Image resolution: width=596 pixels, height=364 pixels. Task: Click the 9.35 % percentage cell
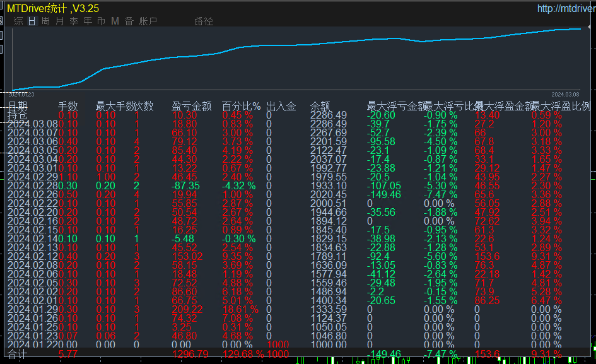(x=238, y=256)
